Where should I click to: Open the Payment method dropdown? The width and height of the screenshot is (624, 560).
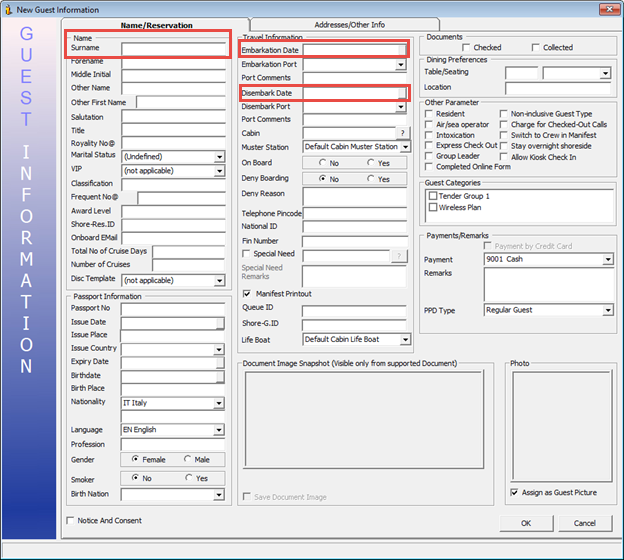608,260
